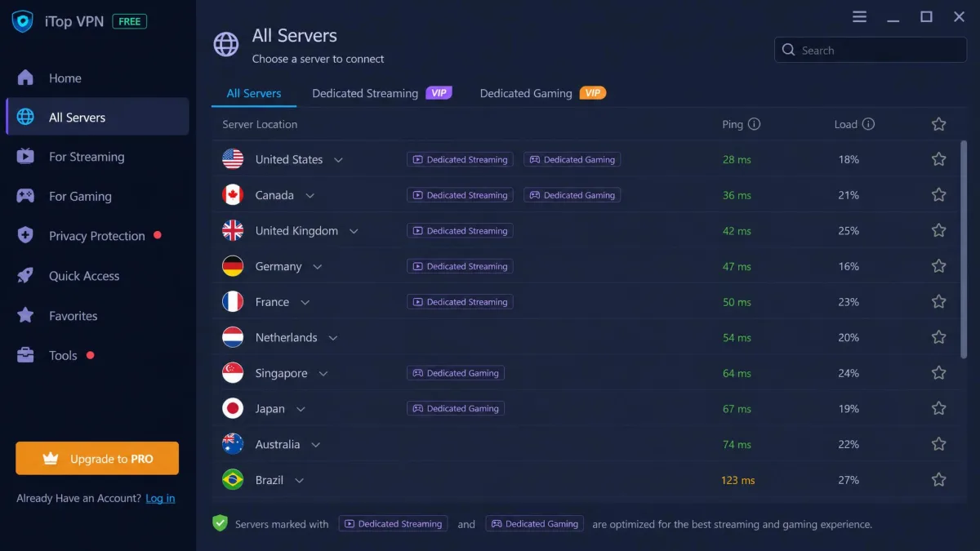The width and height of the screenshot is (980, 551).
Task: Click VIP badge on Dedicated Streaming tab
Action: pos(439,93)
